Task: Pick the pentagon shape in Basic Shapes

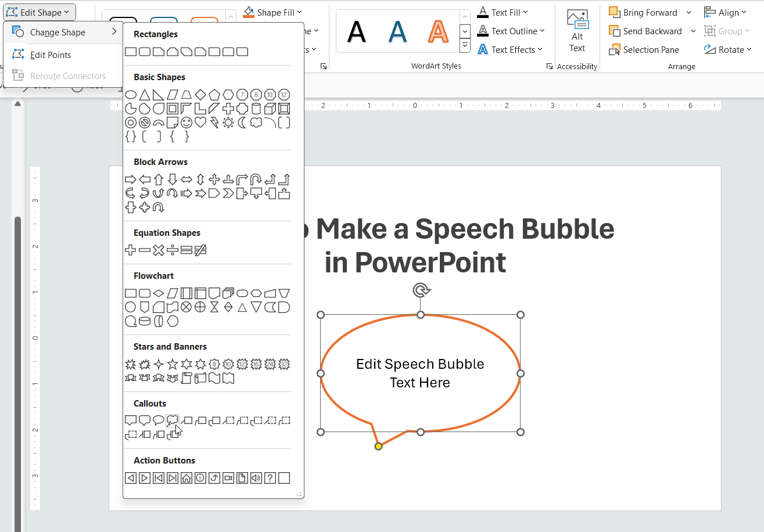Action: 214,95
